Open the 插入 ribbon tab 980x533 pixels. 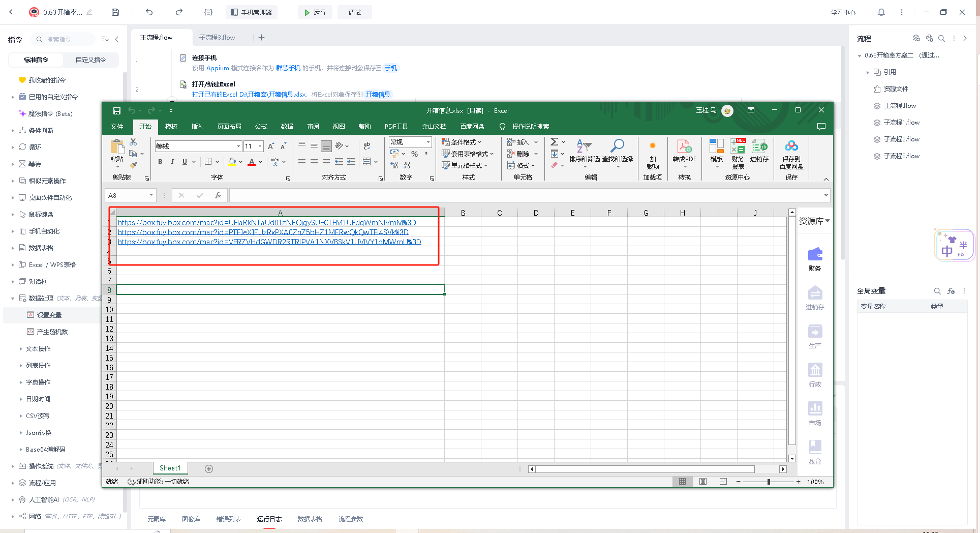[x=197, y=127]
